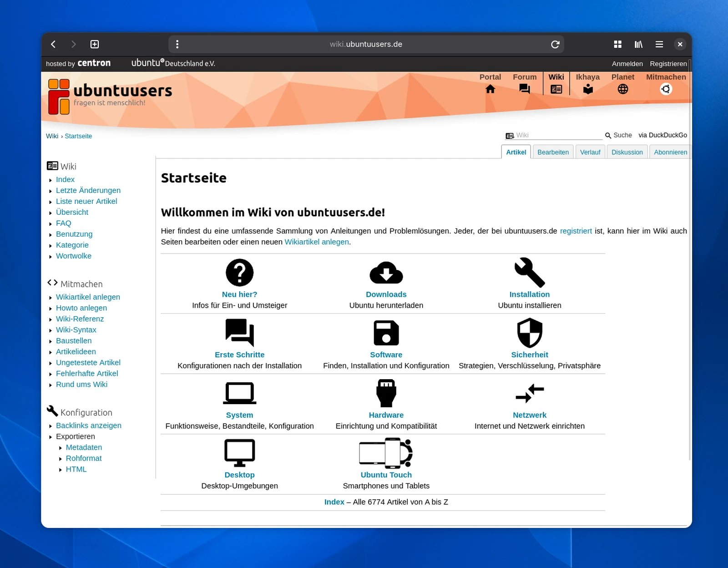Open Metadaten export link

tap(84, 447)
